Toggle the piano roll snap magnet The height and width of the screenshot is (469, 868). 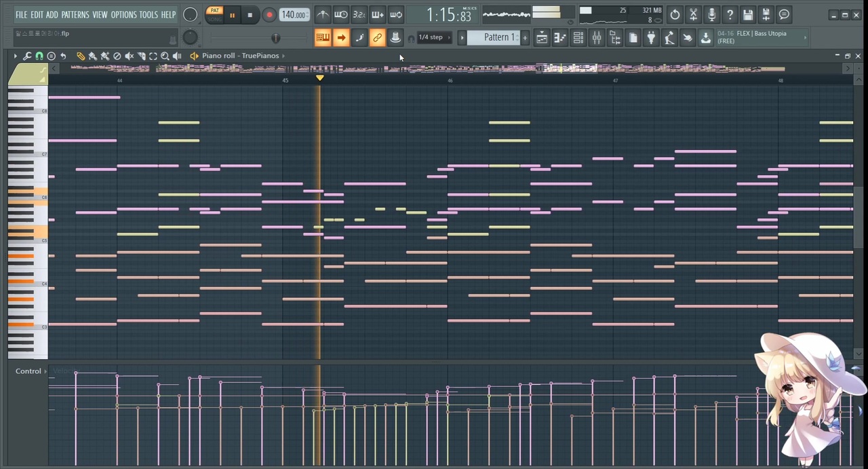click(39, 56)
